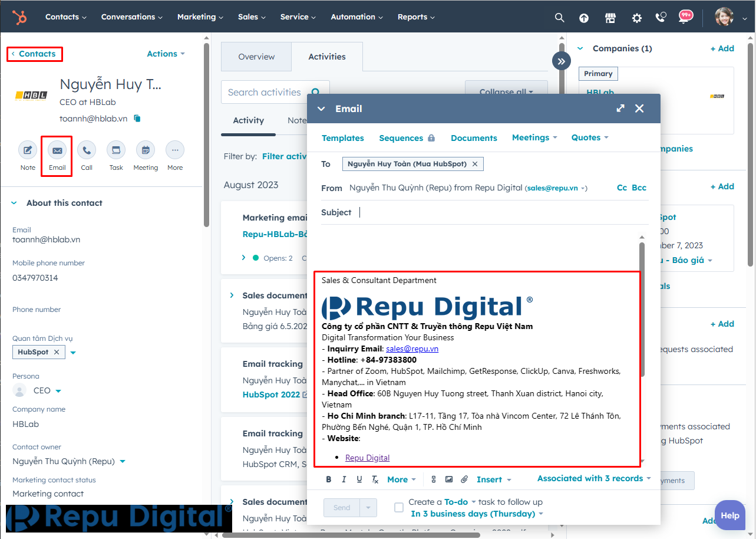Click the Meeting icon under contact name
This screenshot has width=756, height=539.
pyautogui.click(x=146, y=150)
